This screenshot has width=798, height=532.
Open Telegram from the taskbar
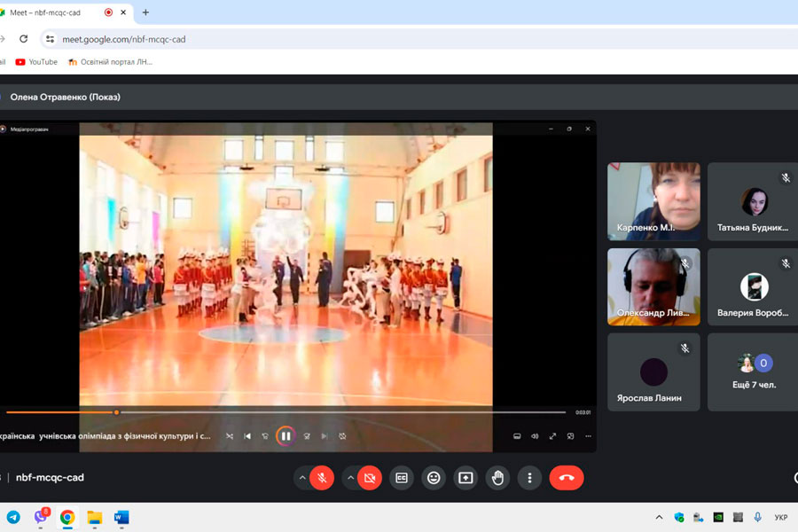(x=13, y=517)
